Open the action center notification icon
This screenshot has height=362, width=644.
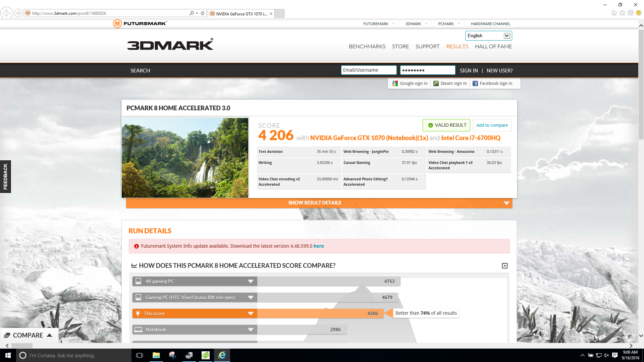pos(615,355)
